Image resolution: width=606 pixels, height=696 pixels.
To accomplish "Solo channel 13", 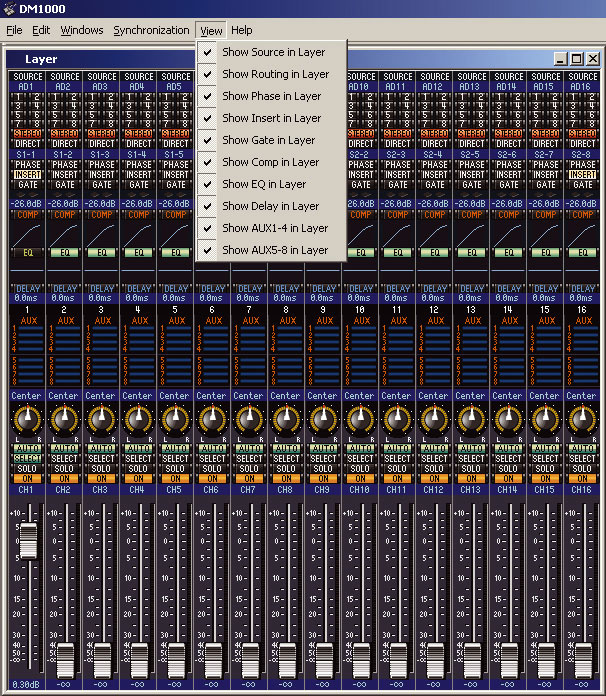I will tap(471, 469).
